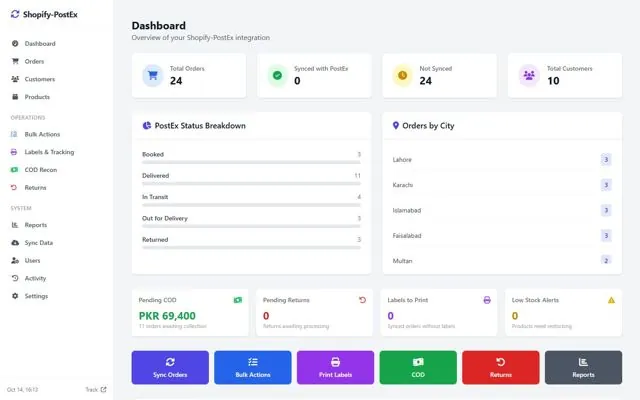The height and width of the screenshot is (400, 640).
Task: Click the Total Orders cart icon
Action: [x=153, y=76]
